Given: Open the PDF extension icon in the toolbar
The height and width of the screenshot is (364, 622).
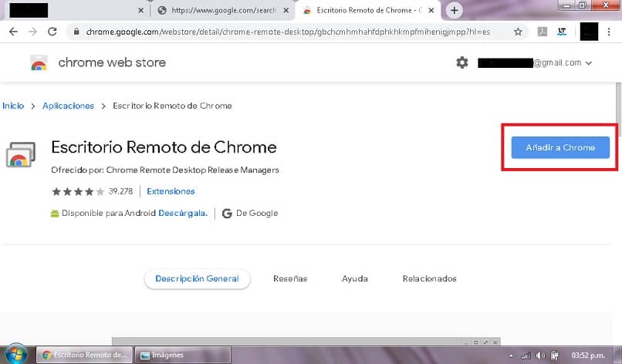Looking at the screenshot, I should click(x=543, y=32).
